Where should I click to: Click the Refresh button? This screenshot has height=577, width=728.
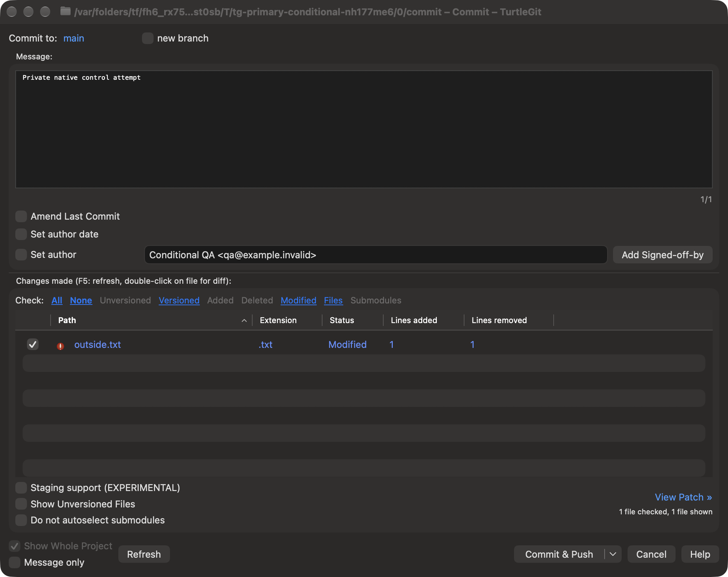(144, 554)
